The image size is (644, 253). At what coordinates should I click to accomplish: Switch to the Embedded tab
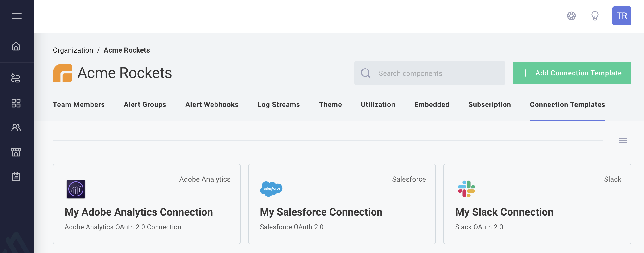pyautogui.click(x=432, y=104)
